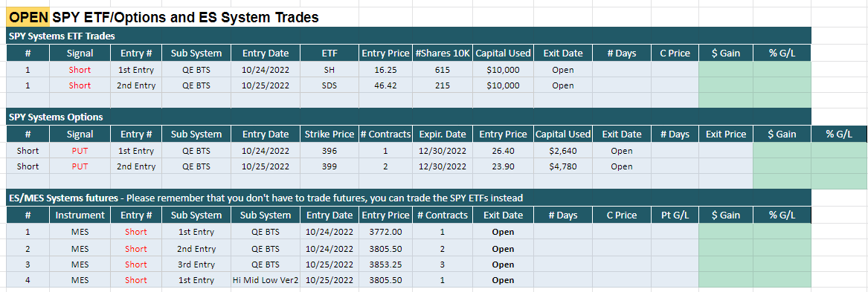The height and width of the screenshot is (292, 868).
Task: Click the Pt G/L column header
Action: [x=675, y=215]
